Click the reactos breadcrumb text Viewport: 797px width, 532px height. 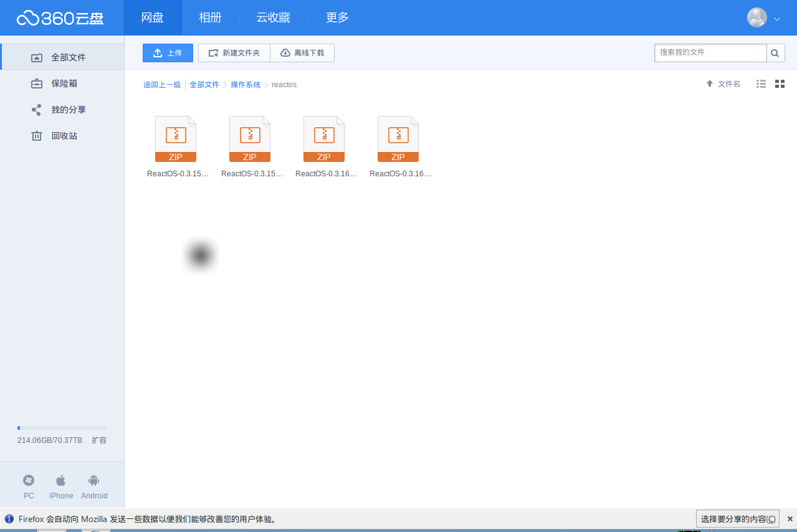284,85
